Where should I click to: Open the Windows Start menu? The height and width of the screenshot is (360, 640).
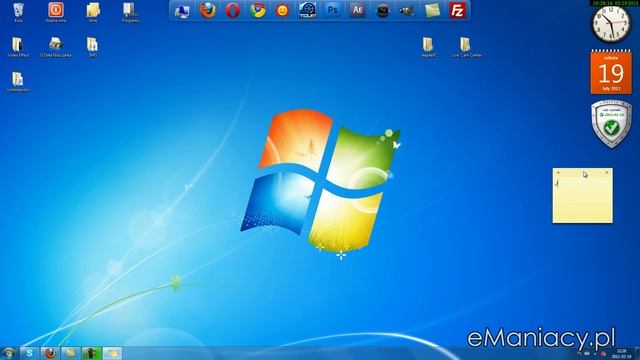[x=8, y=353]
